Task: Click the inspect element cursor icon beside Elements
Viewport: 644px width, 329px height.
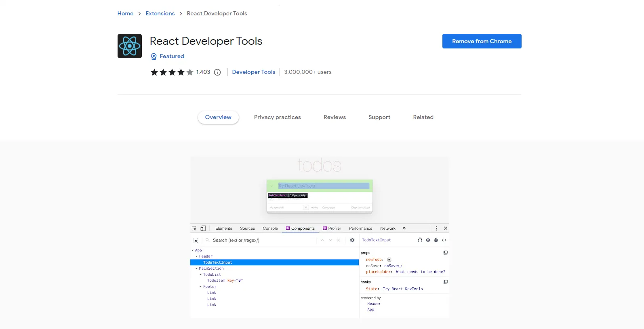Action: 194,228
